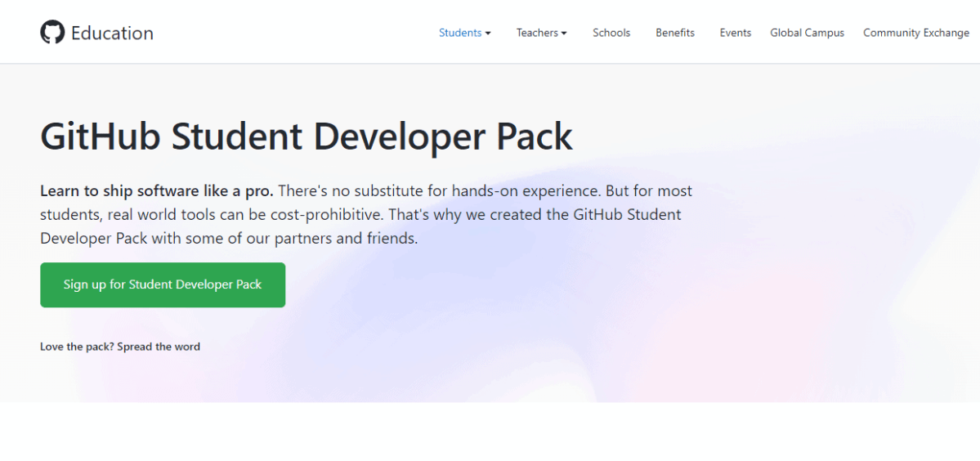The height and width of the screenshot is (461, 980).
Task: Expand the Students dropdown menu
Action: (464, 33)
